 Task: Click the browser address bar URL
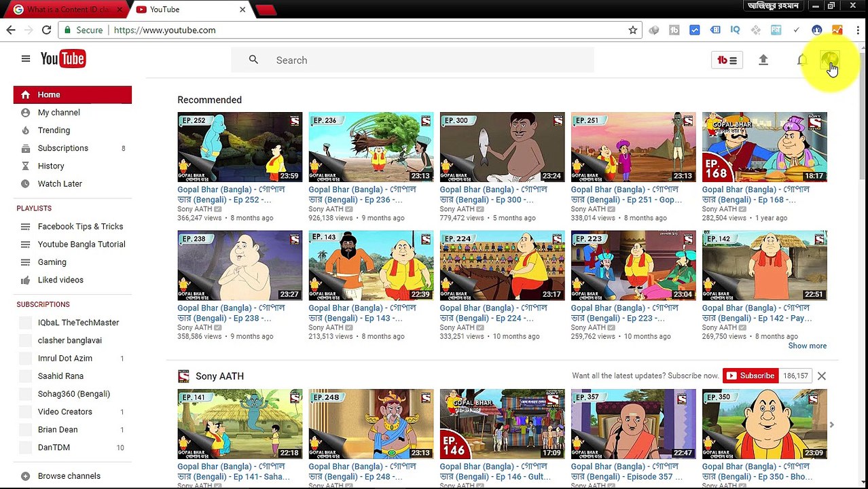165,30
